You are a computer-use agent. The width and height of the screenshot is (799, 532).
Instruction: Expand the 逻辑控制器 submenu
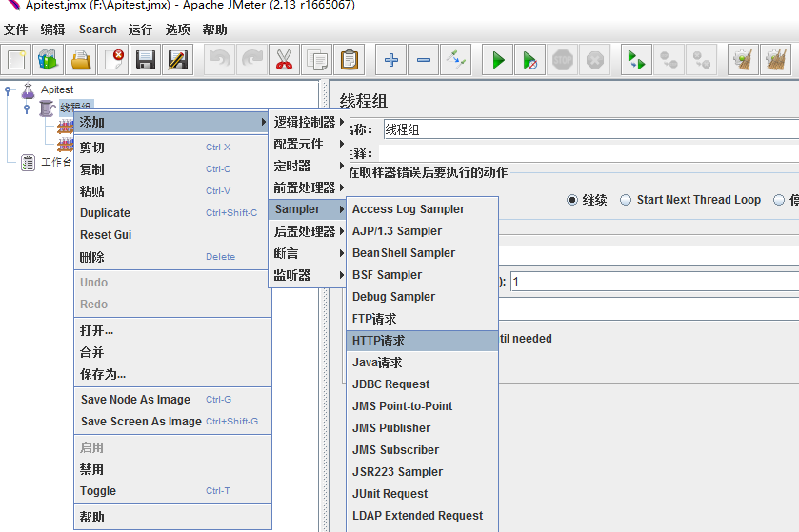(309, 122)
